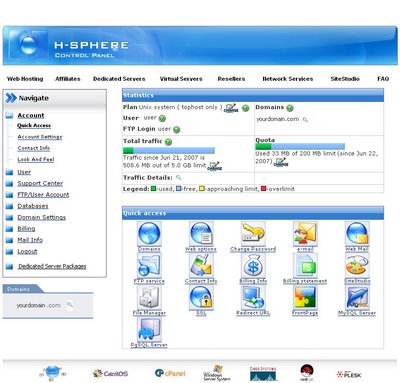Open the MySQL Server dolphin icon
The image size is (400, 383).
pos(357,297)
